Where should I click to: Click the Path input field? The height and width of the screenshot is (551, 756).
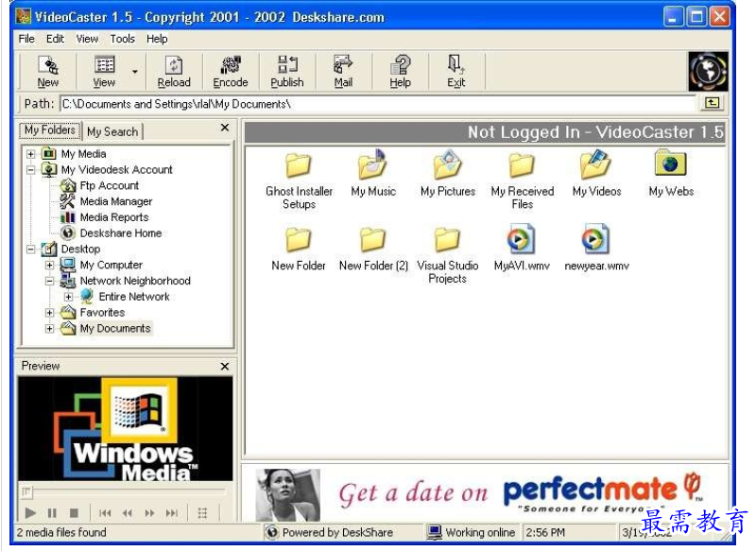click(378, 104)
